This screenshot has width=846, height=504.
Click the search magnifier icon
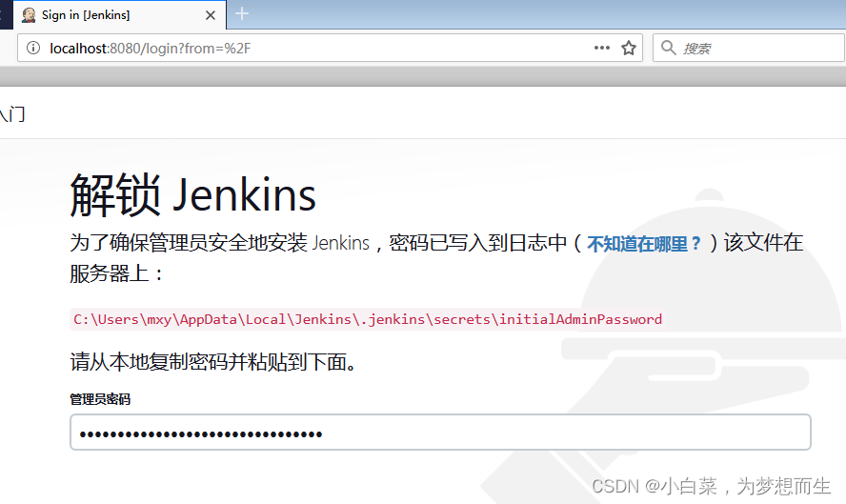point(669,48)
